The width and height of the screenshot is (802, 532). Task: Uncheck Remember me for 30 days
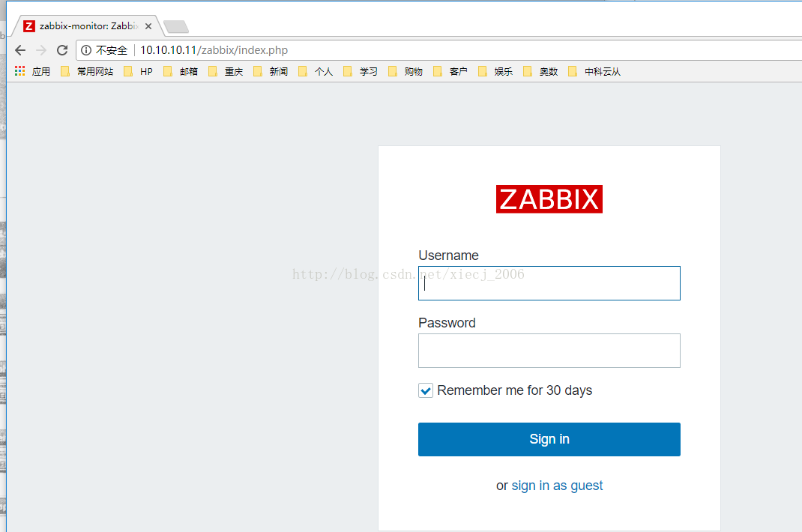[426, 391]
